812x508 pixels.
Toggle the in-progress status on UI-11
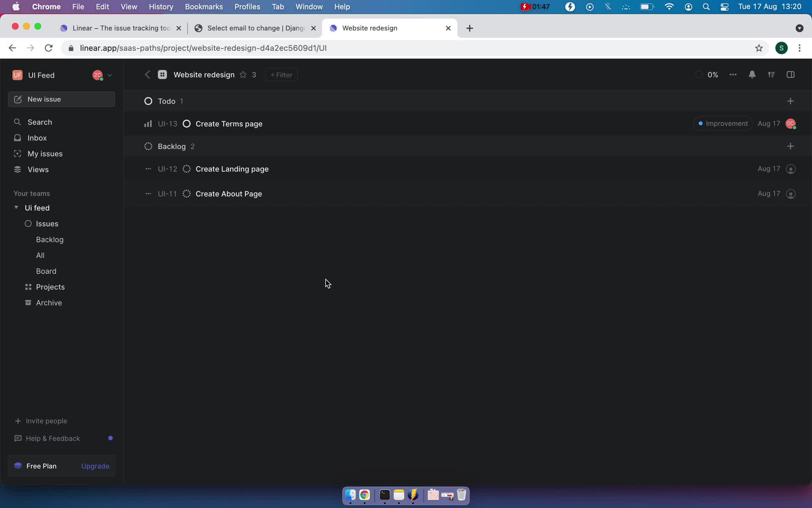tap(187, 193)
